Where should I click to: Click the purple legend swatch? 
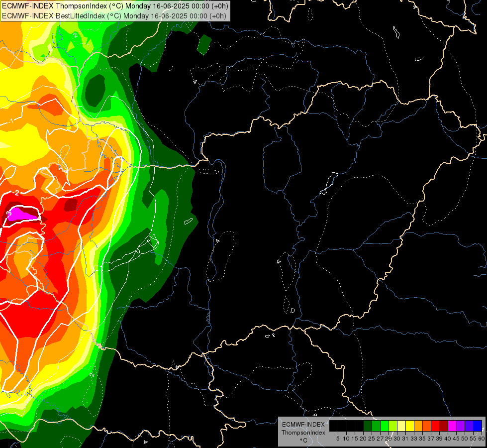coord(461,426)
